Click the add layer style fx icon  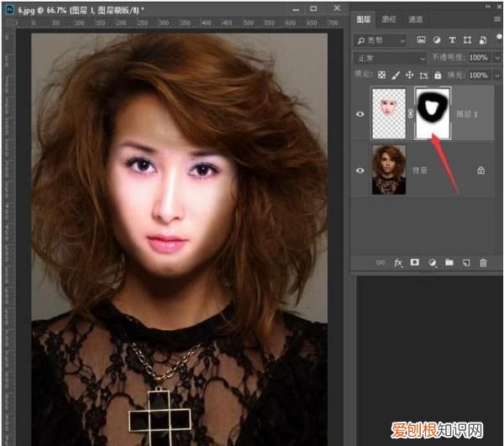pos(398,263)
